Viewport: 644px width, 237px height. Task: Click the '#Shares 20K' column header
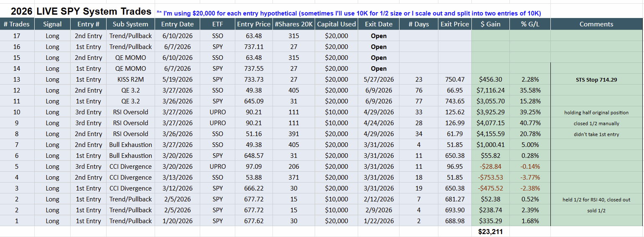[x=294, y=24]
